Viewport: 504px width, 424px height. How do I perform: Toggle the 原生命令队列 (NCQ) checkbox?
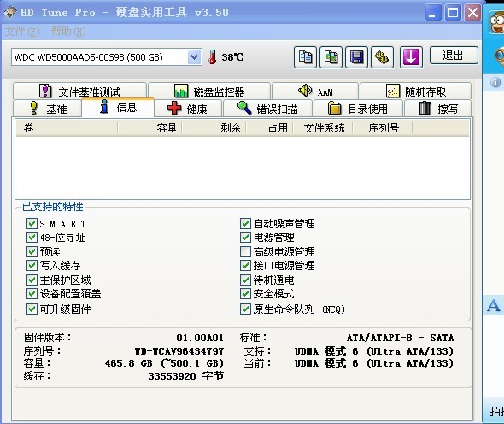pos(245,309)
